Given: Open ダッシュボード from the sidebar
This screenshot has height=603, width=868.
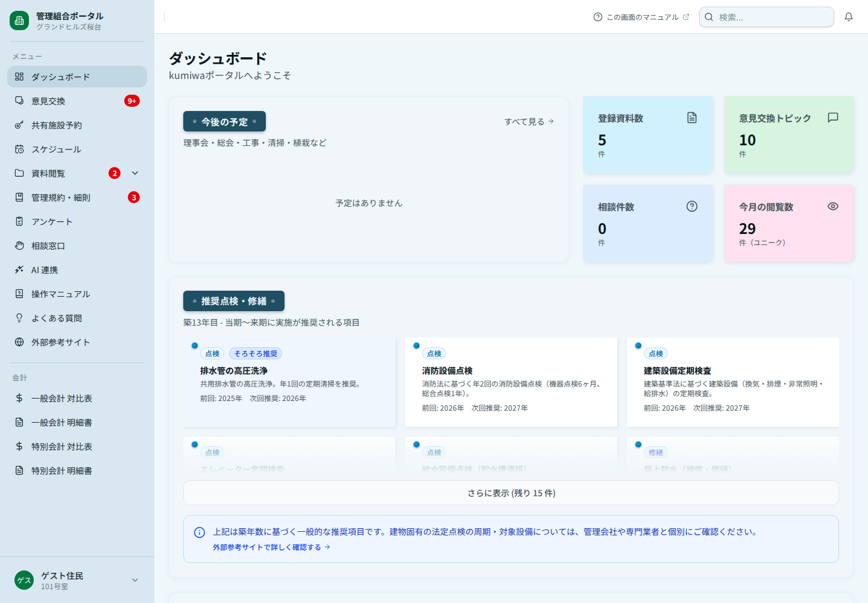Looking at the screenshot, I should (77, 77).
